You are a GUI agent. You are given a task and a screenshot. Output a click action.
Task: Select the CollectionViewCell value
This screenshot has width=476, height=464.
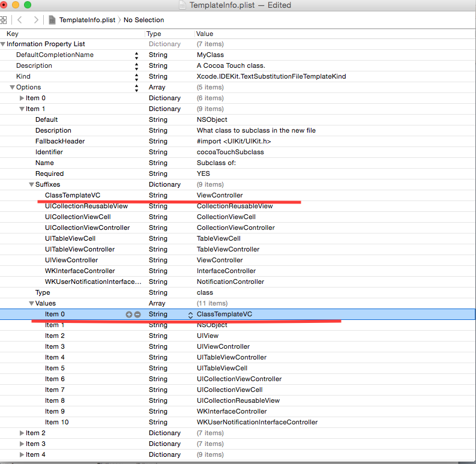226,217
